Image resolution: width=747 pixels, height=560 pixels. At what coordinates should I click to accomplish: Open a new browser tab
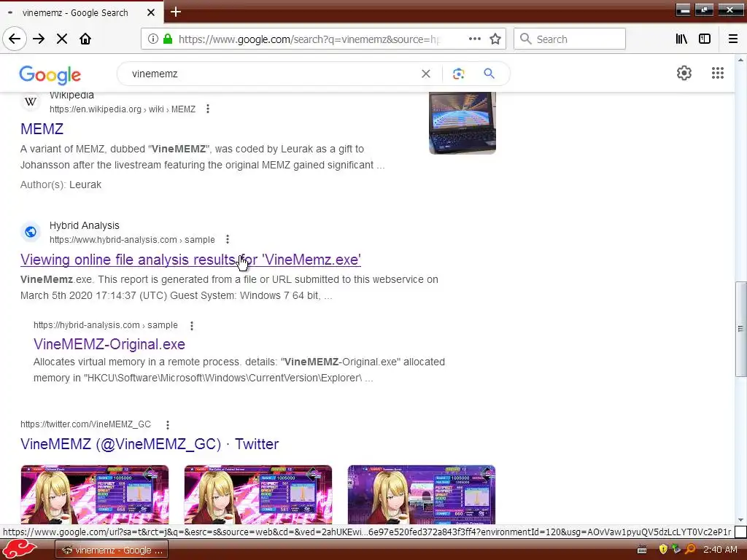[176, 12]
